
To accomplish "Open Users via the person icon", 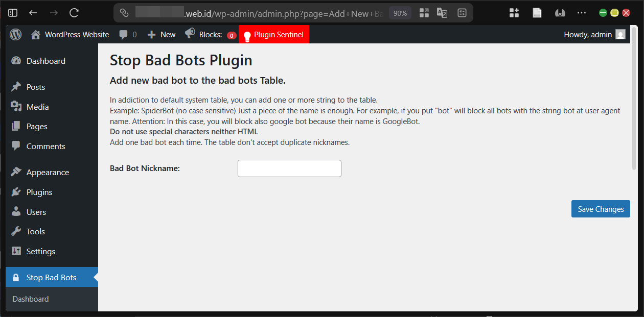I will 15,211.
